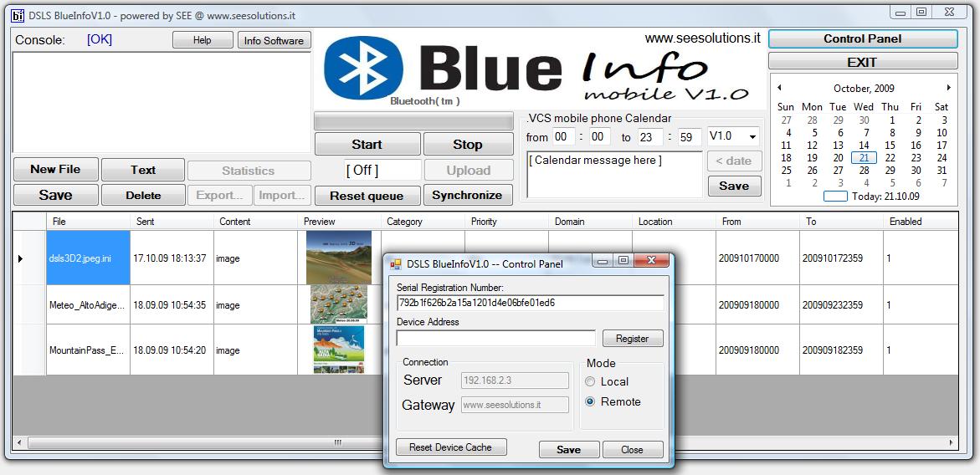Select October 15 in the calendar
The image size is (980, 475).
point(890,146)
